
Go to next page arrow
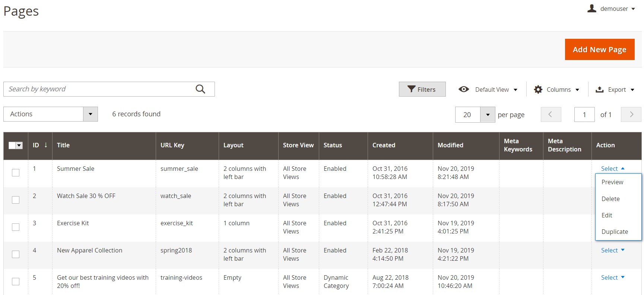point(631,114)
